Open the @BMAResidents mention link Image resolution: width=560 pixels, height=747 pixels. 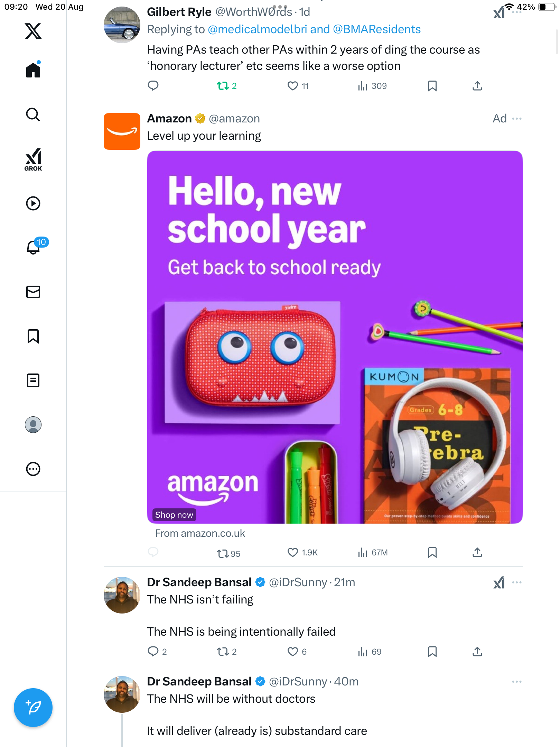[377, 29]
